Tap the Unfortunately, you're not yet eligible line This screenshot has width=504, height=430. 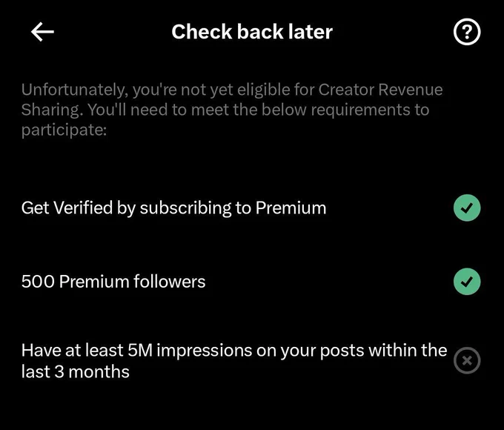point(232,90)
